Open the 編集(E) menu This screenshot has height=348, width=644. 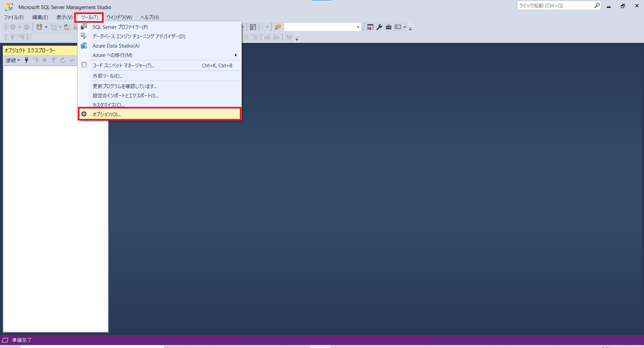40,17
